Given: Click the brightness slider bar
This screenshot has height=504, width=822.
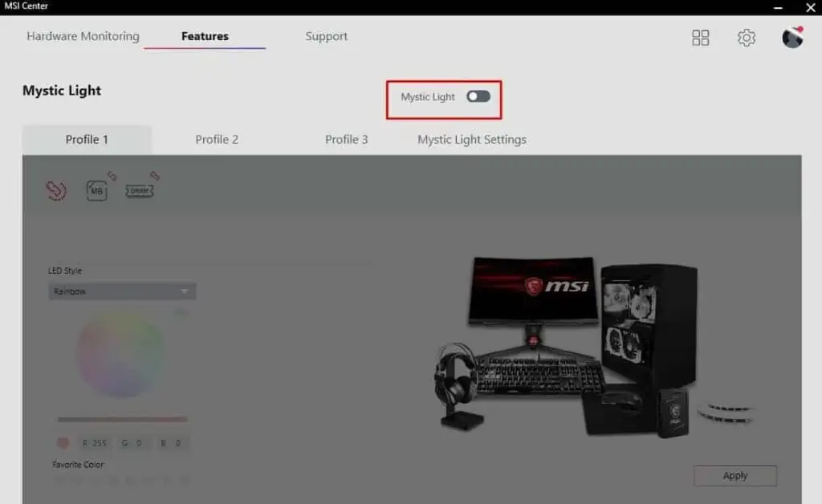Looking at the screenshot, I should (122, 419).
